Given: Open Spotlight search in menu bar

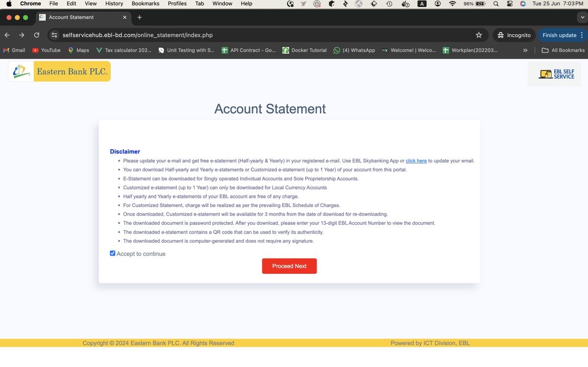Looking at the screenshot, I should click(496, 3).
